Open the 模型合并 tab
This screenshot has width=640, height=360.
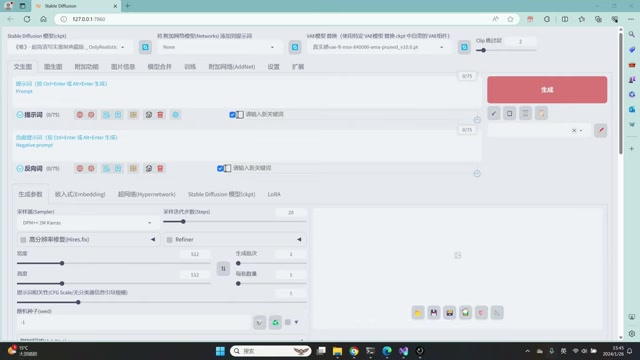159,67
